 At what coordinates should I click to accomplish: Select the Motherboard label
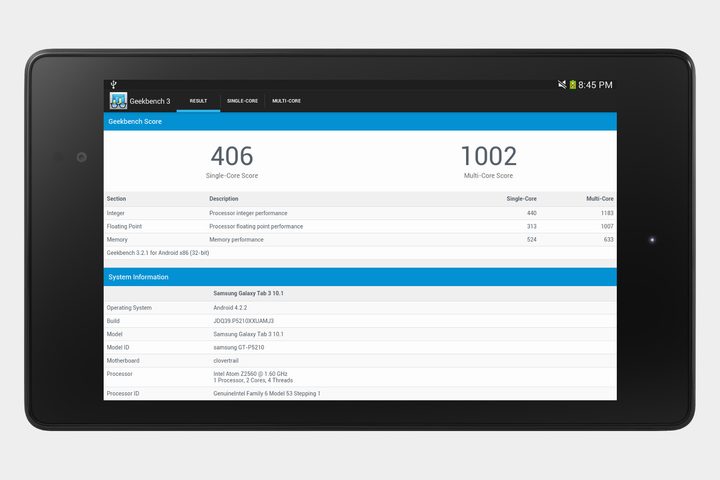pos(123,361)
